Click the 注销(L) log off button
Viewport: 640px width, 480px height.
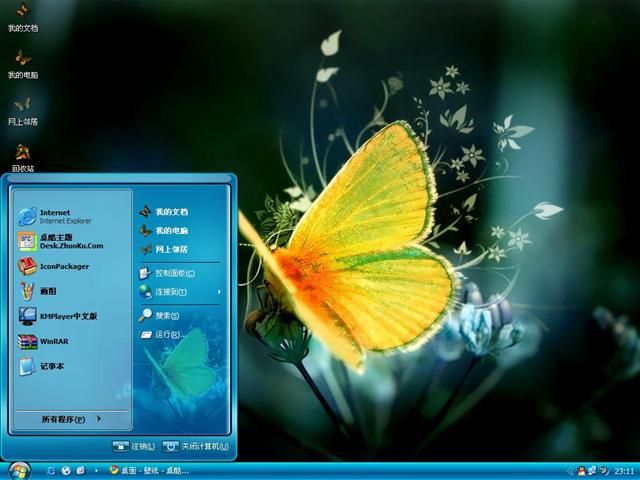[x=134, y=447]
